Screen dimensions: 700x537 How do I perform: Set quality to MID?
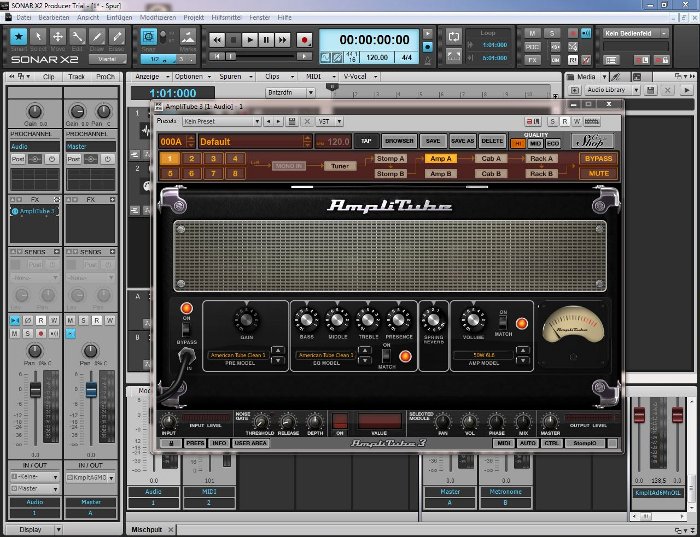point(535,144)
